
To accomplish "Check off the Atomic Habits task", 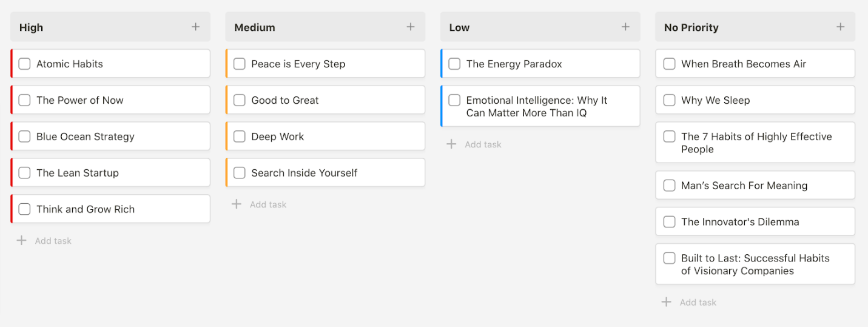I will (x=24, y=64).
